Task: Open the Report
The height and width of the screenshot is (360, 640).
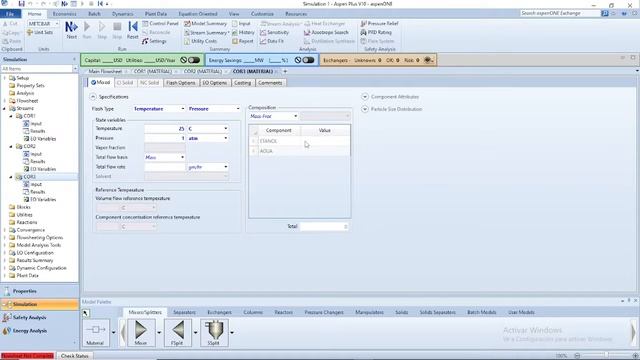Action: tap(243, 41)
